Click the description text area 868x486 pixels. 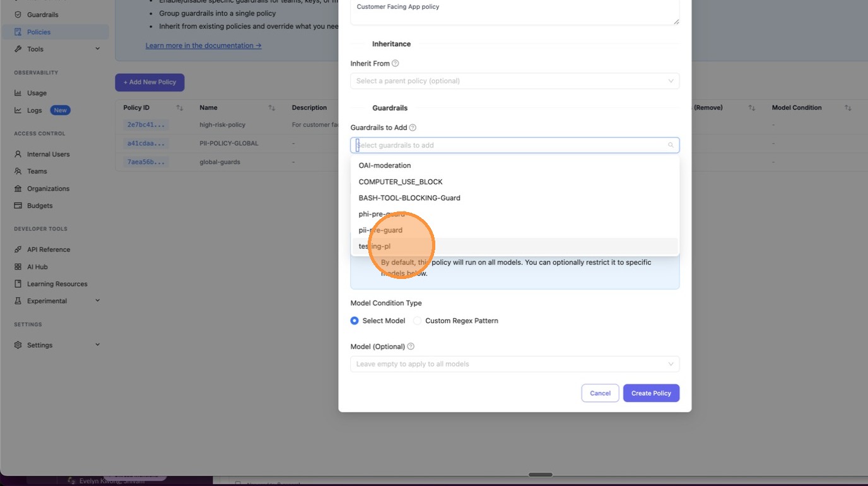tap(515, 11)
